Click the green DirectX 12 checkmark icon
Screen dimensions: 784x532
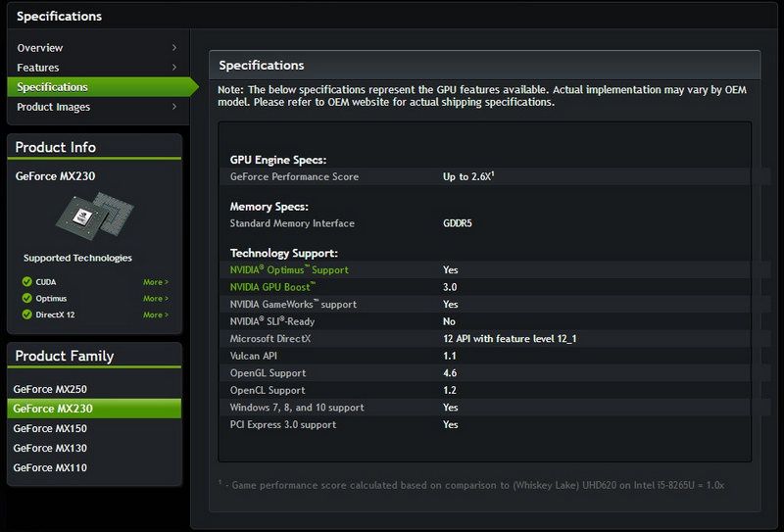tap(27, 314)
